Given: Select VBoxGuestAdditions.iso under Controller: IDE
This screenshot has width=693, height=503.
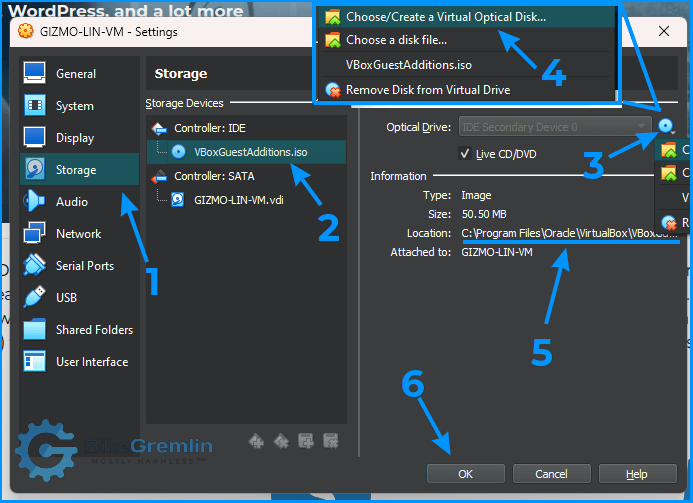Looking at the screenshot, I should tap(247, 152).
